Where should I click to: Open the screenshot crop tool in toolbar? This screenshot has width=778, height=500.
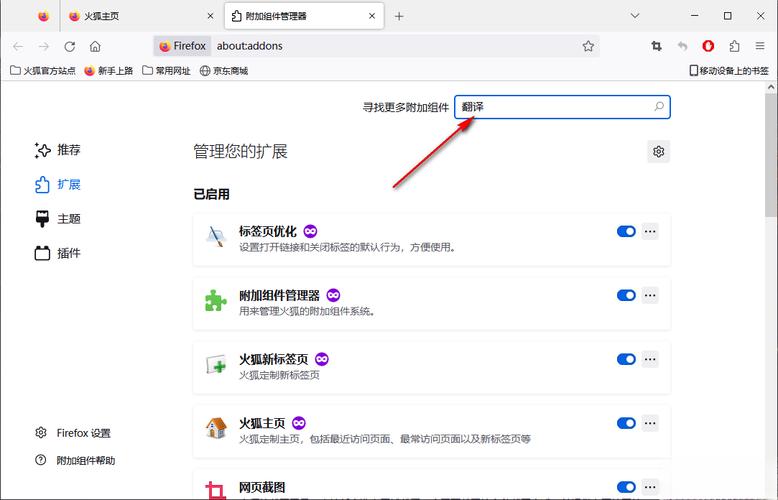pos(656,46)
